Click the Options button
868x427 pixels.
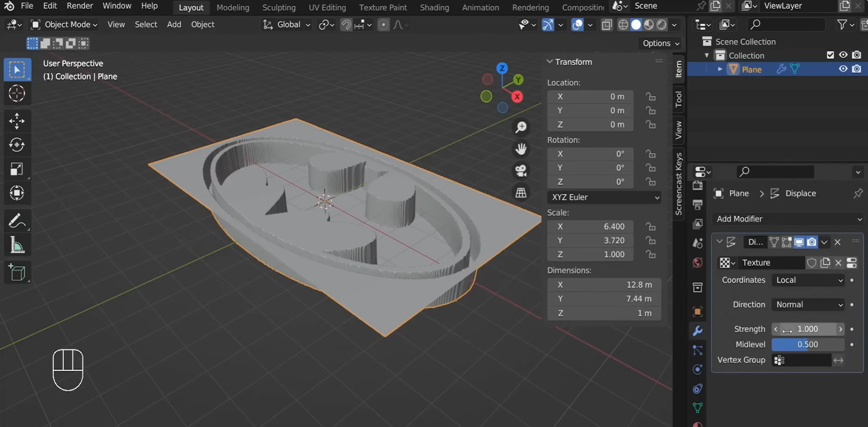tap(661, 43)
